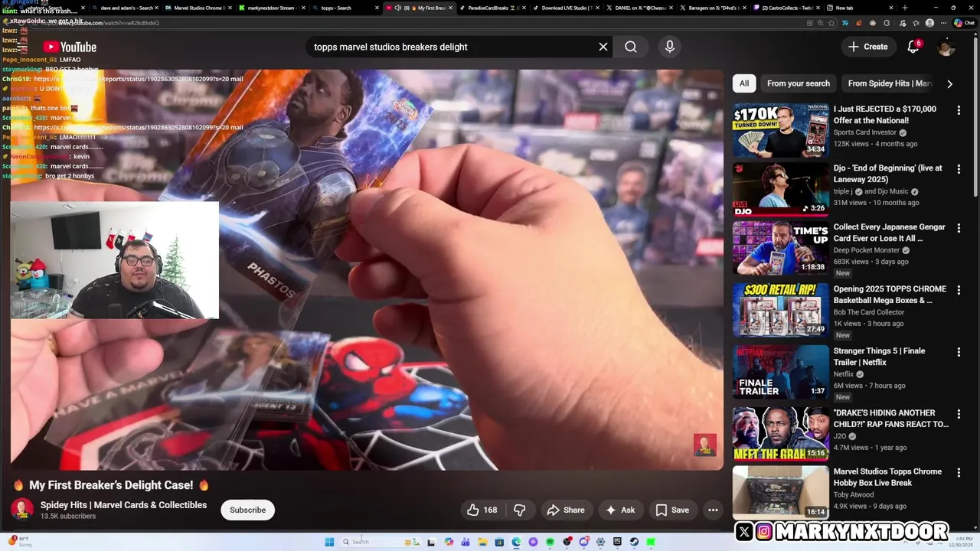Screen dimensions: 980x551
Task: Select From Spidey Hits filter chip
Action: click(x=890, y=83)
